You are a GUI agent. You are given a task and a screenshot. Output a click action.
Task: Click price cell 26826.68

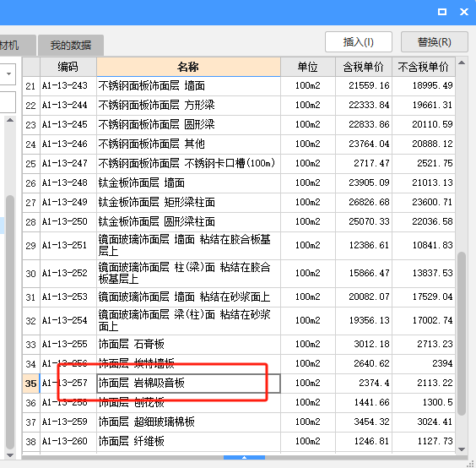click(x=364, y=203)
